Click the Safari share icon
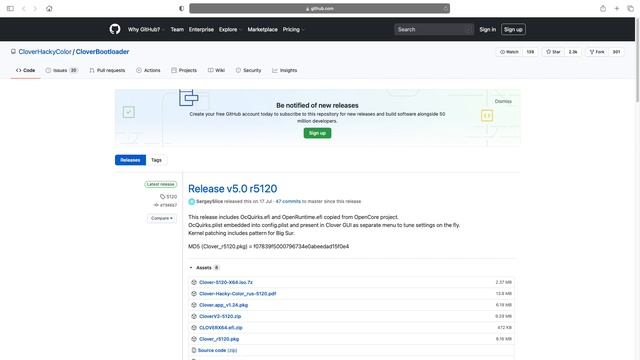640x360 pixels. coord(603,8)
